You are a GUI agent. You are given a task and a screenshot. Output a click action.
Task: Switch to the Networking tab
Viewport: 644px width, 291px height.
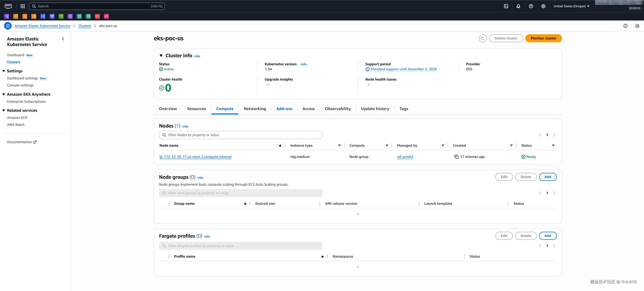(254, 109)
